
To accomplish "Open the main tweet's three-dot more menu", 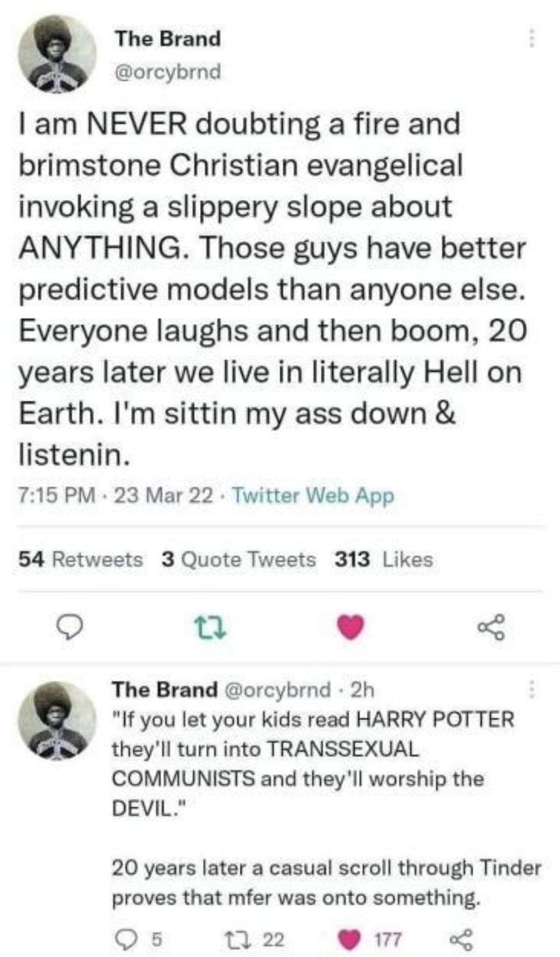I will point(531,38).
